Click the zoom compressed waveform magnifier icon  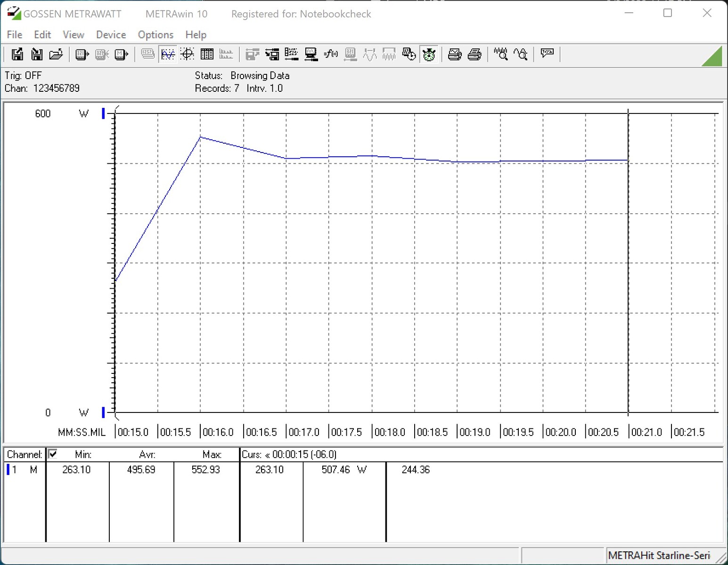[x=500, y=55]
